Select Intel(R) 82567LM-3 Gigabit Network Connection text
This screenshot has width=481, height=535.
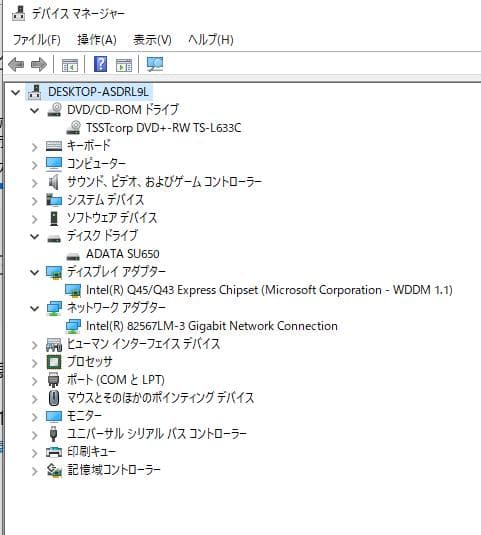pyautogui.click(x=212, y=326)
